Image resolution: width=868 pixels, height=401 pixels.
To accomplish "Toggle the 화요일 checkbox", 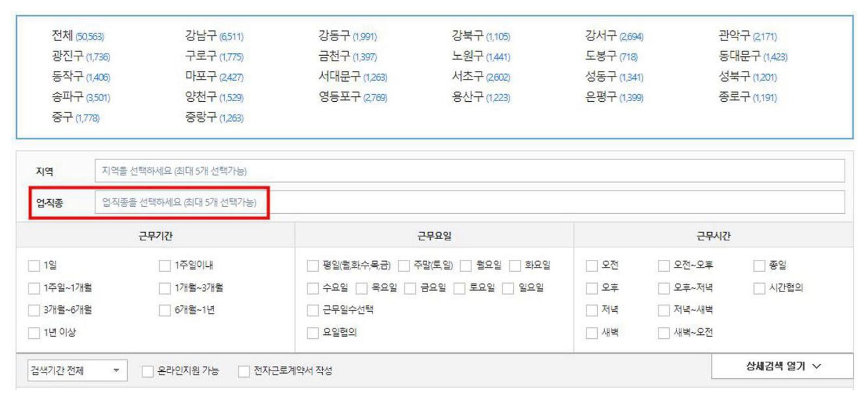I will pos(515,266).
